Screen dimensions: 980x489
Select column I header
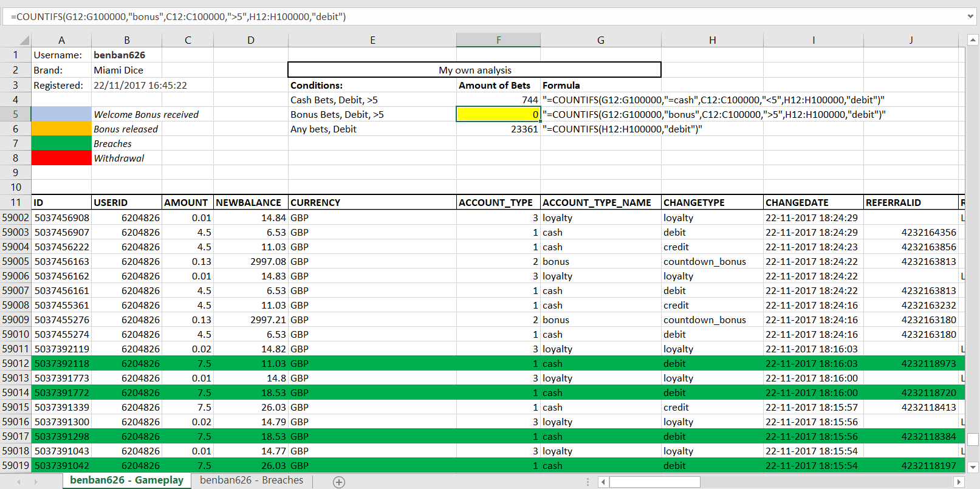point(814,40)
